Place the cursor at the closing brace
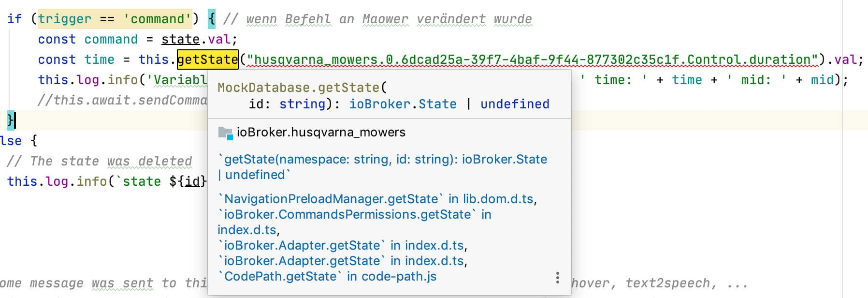The width and height of the screenshot is (868, 298). tap(11, 120)
